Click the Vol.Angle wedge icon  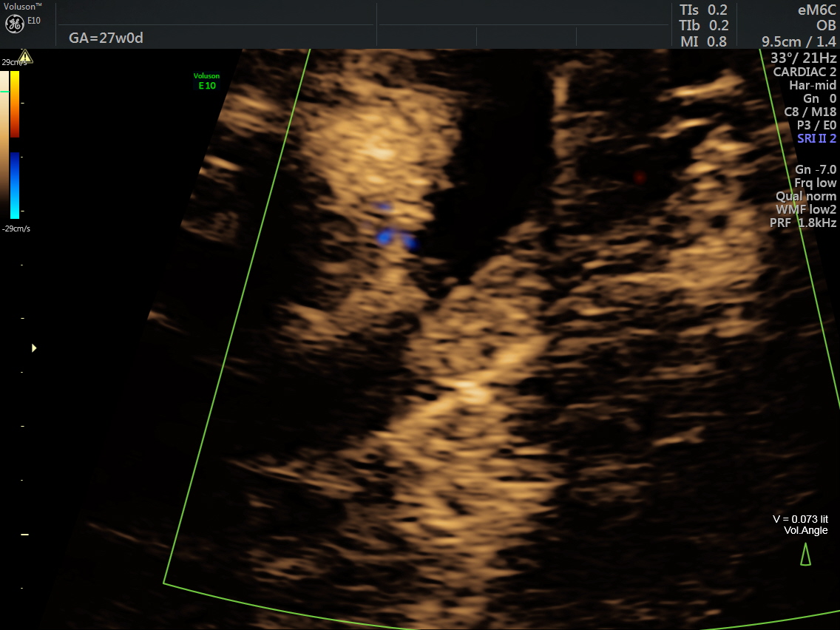coord(805,554)
